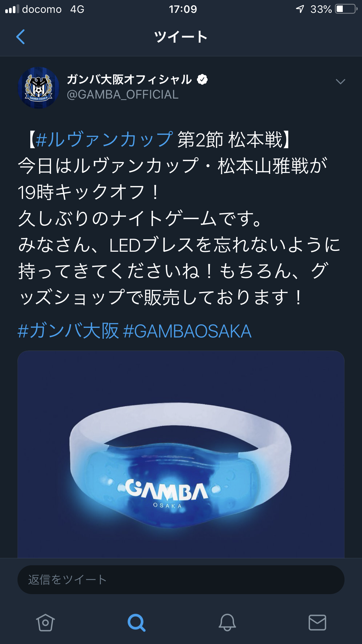Tap the ツイート header title
362x644 pixels.
click(181, 37)
